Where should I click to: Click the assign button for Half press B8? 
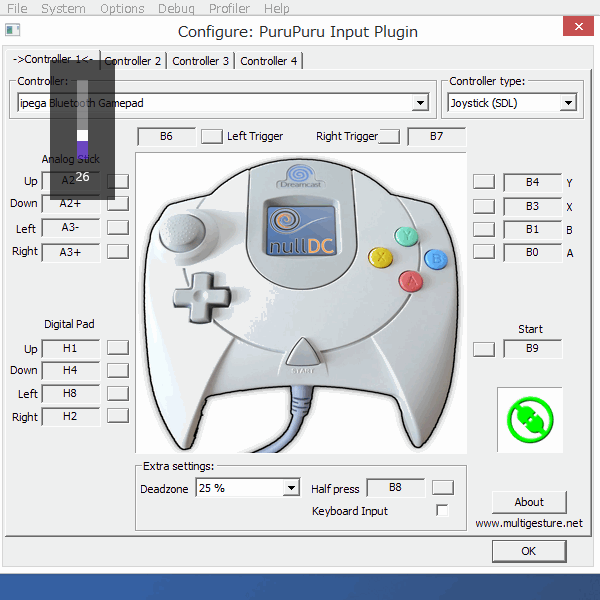(442, 487)
